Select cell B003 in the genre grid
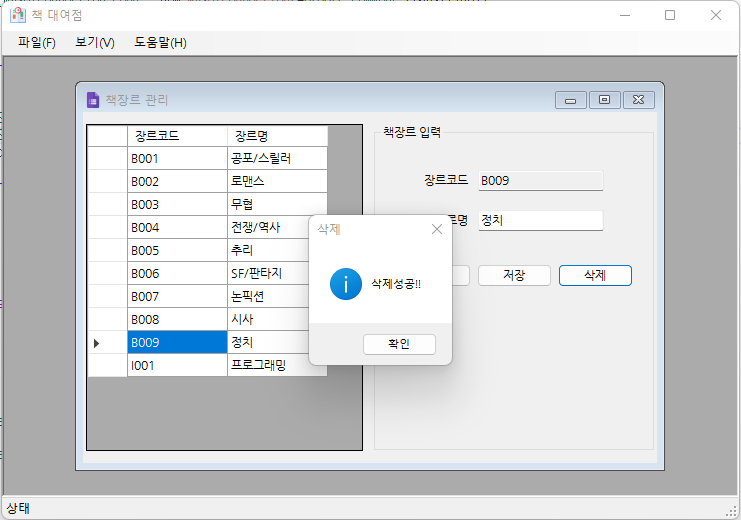 tap(177, 204)
